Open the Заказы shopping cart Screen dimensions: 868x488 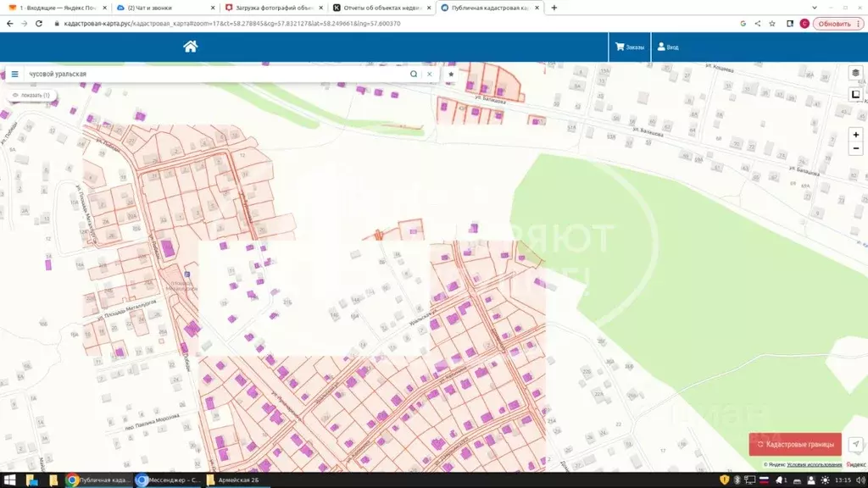pos(630,47)
